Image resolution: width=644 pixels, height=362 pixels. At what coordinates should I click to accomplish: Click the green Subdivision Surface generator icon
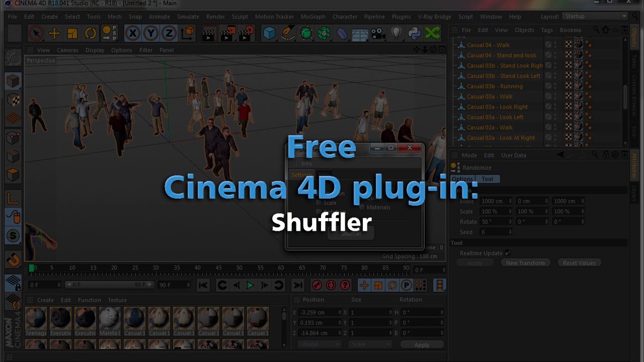coord(306,33)
